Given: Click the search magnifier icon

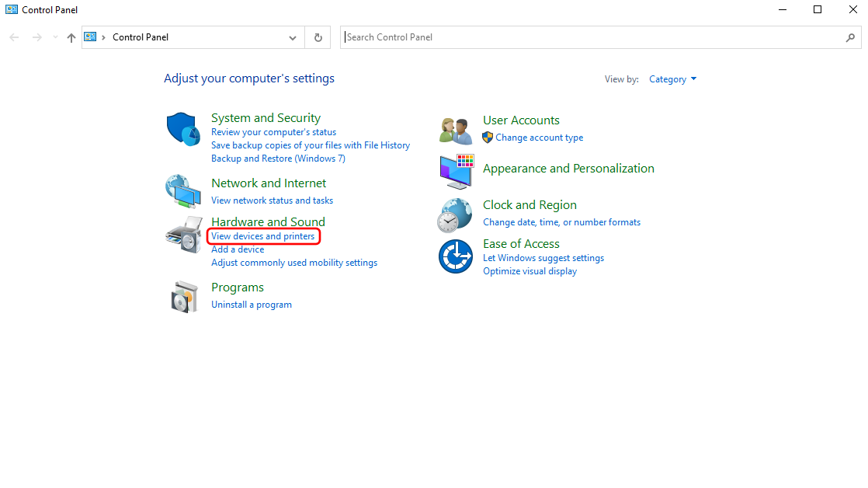Looking at the screenshot, I should click(x=850, y=37).
